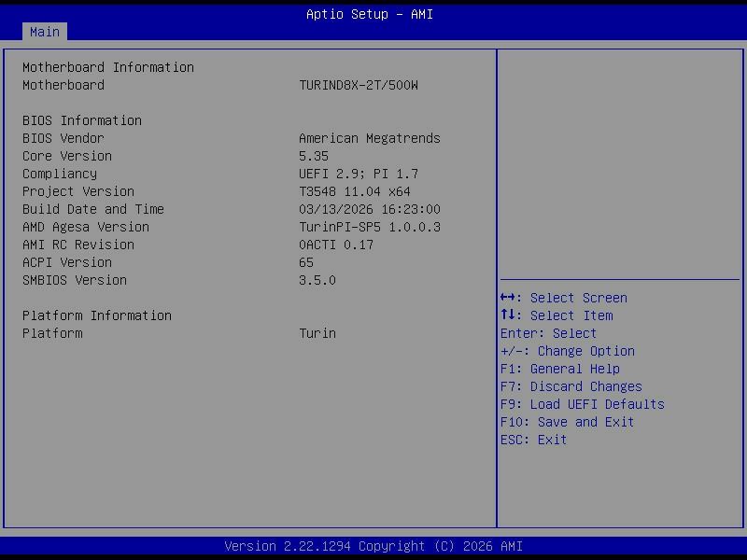Screen dimensions: 747x560
Task: Click the up-down arrows Select Item hint
Action: [x=557, y=315]
